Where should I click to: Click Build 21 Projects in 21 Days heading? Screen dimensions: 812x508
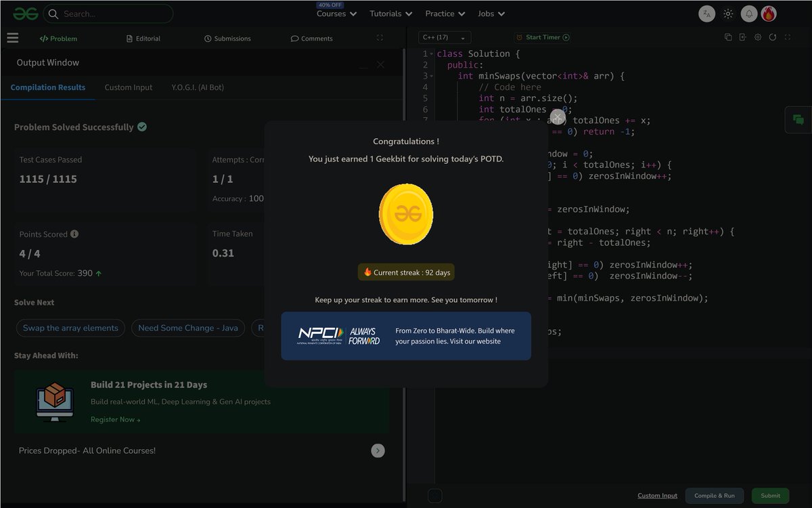[x=149, y=385]
